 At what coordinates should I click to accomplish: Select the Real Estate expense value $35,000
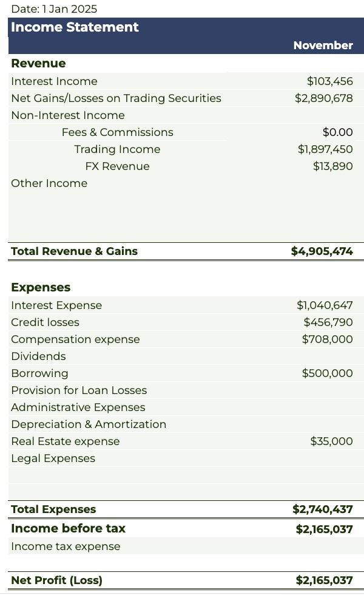331,441
